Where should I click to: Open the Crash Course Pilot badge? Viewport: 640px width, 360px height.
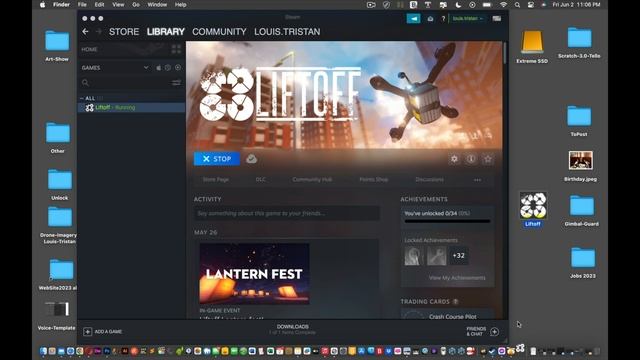pyautogui.click(x=447, y=315)
